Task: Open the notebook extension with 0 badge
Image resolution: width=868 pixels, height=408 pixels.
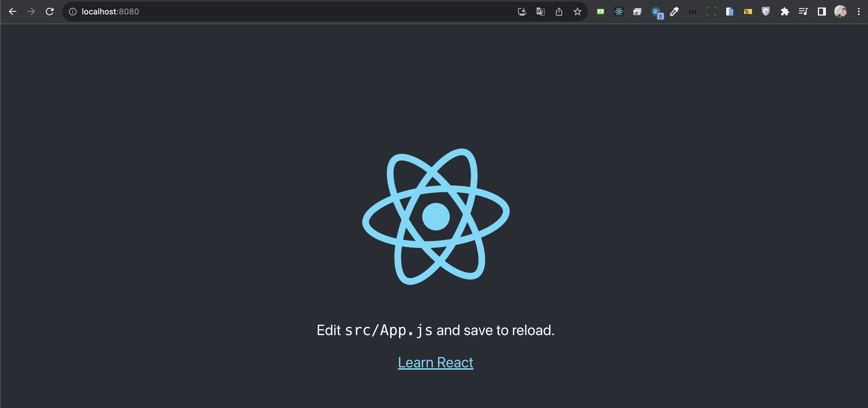Action: (657, 13)
